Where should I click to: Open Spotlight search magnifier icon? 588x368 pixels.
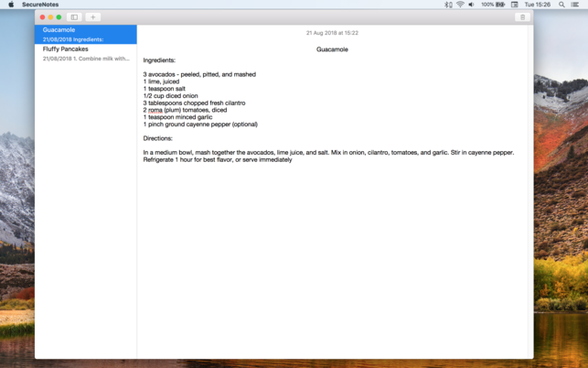point(561,5)
